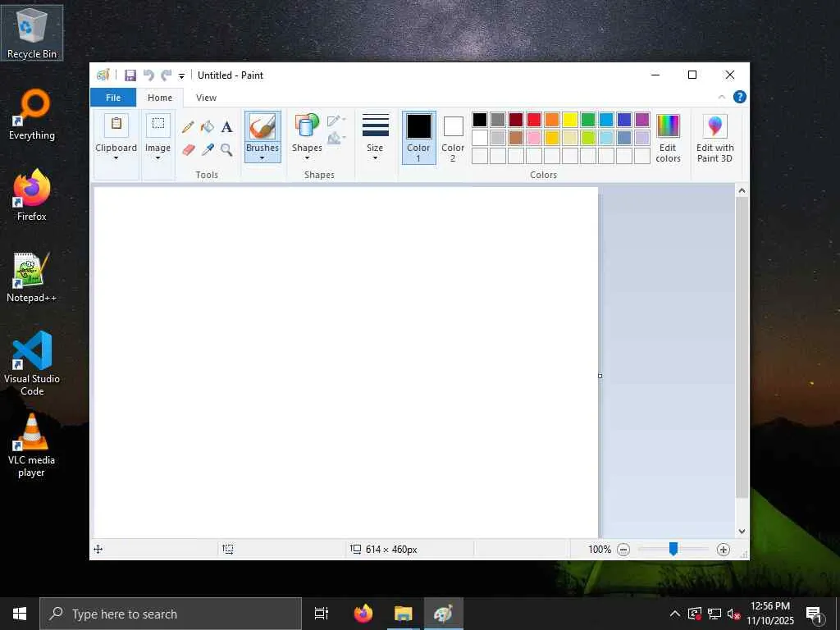840x630 pixels.
Task: Click the Task View taskbar button
Action: click(322, 614)
